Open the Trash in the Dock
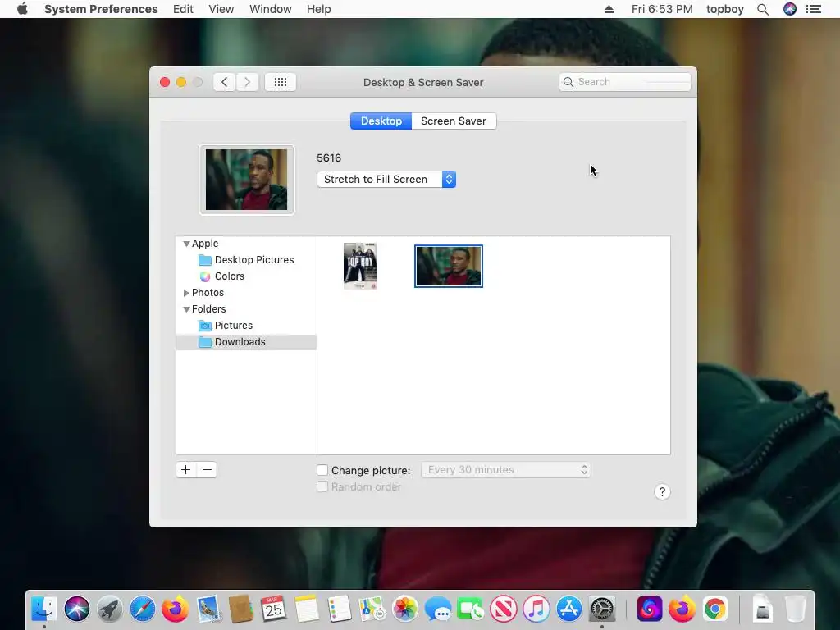Screen dimensions: 840x630 pyautogui.click(x=796, y=609)
